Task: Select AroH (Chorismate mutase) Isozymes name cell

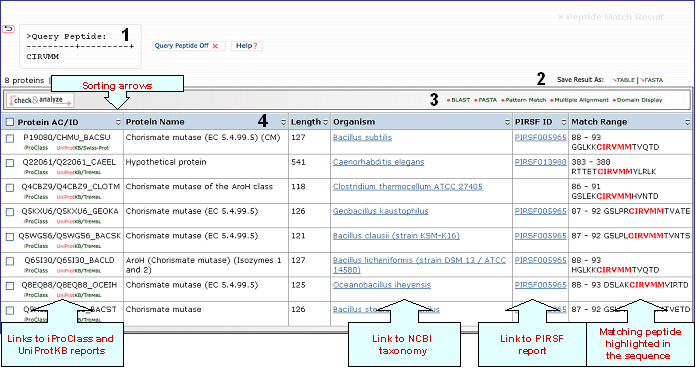Action: [x=203, y=265]
